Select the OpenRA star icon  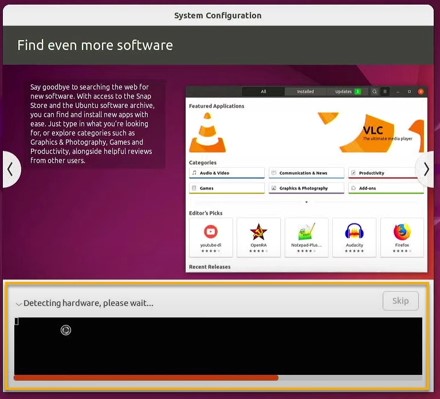click(x=258, y=232)
